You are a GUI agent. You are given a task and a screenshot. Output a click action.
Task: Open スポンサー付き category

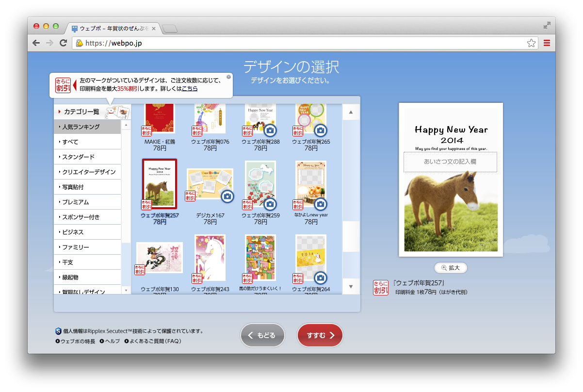(x=87, y=217)
